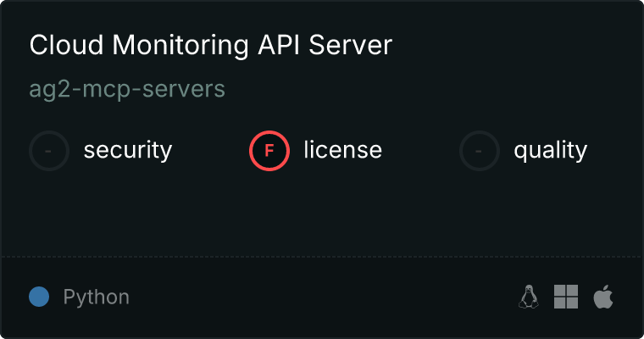This screenshot has width=644, height=339.
Task: Click the empty security grade circle
Action: click(x=49, y=151)
